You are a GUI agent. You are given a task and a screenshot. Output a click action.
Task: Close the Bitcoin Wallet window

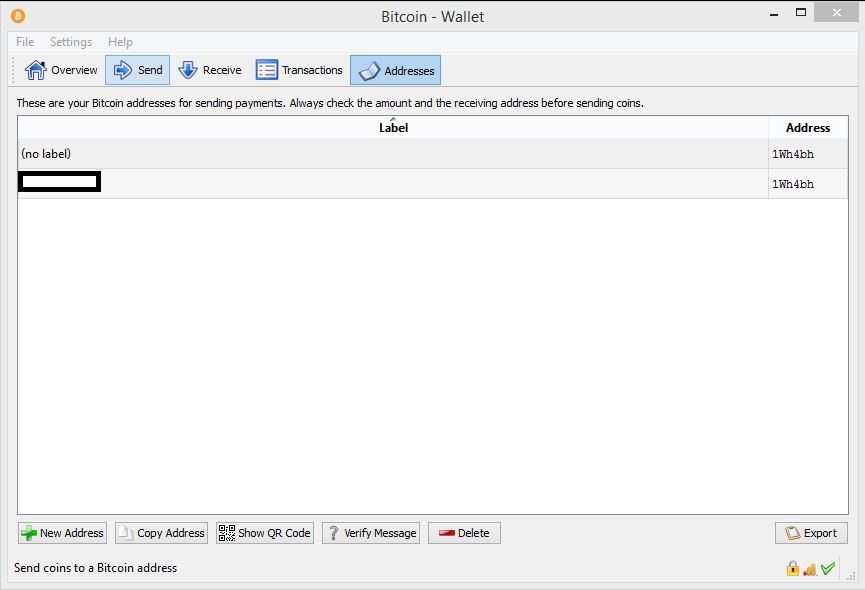pyautogui.click(x=836, y=12)
